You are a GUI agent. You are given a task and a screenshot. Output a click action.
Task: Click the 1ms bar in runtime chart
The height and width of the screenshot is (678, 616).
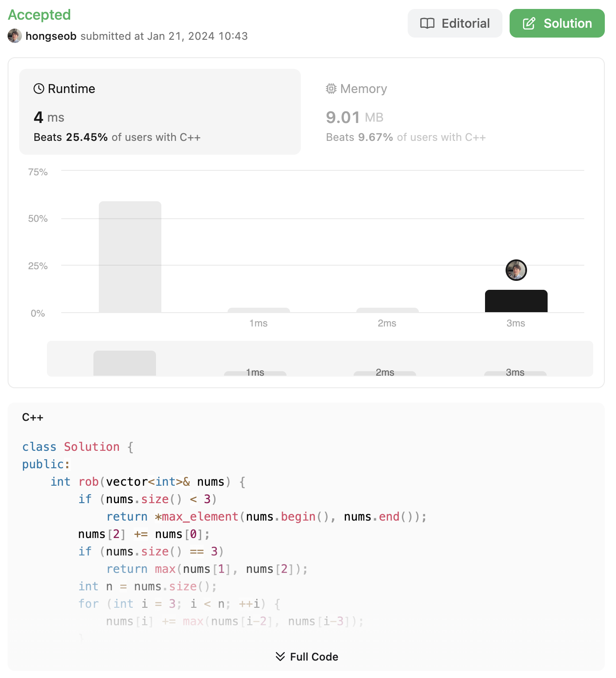[x=259, y=310]
